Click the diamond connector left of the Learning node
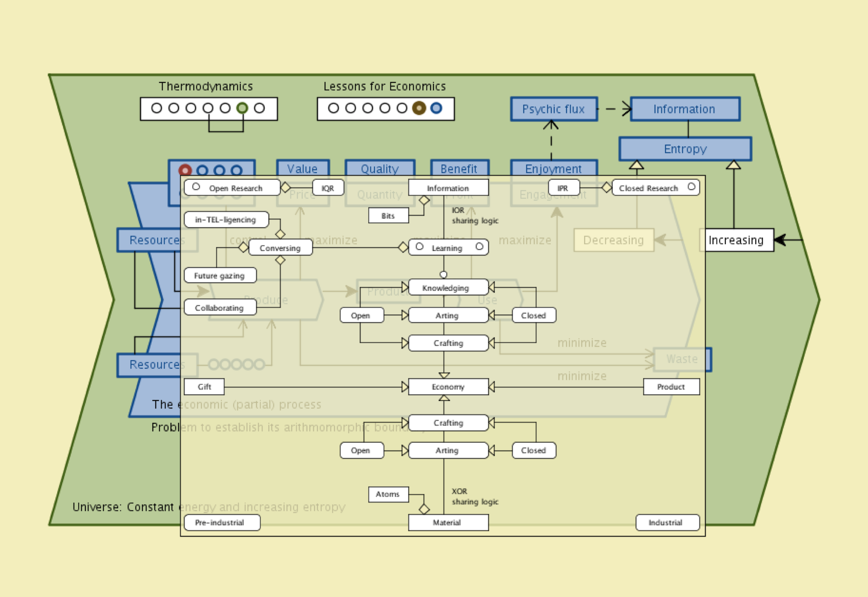The width and height of the screenshot is (868, 597). click(x=403, y=247)
